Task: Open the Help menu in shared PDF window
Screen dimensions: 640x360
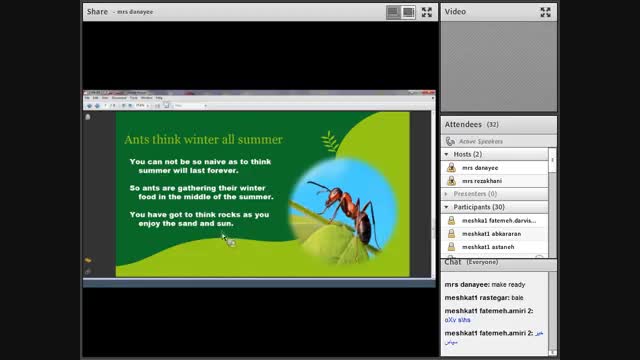Action: click(x=159, y=98)
